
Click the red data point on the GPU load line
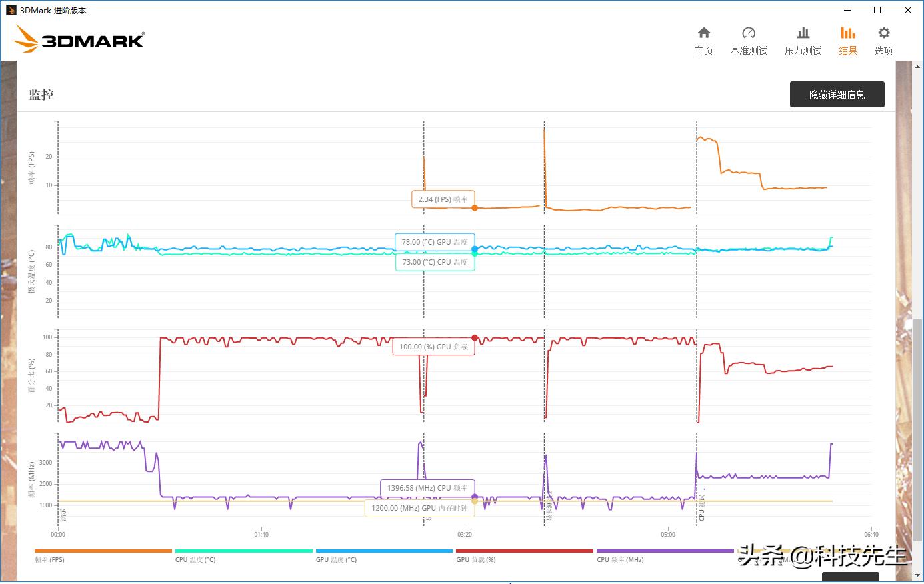coord(475,337)
